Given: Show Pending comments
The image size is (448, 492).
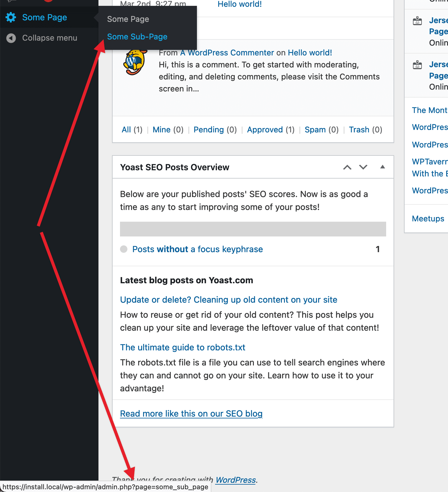Looking at the screenshot, I should point(209,130).
